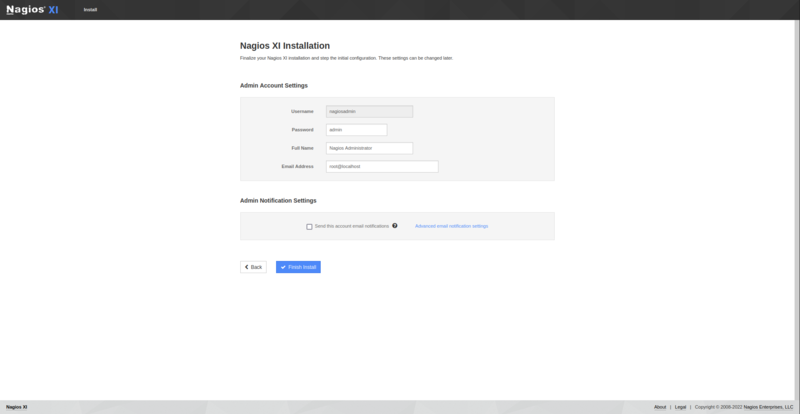Open the Legal link in footer
The width and height of the screenshot is (800, 414).
[680, 407]
